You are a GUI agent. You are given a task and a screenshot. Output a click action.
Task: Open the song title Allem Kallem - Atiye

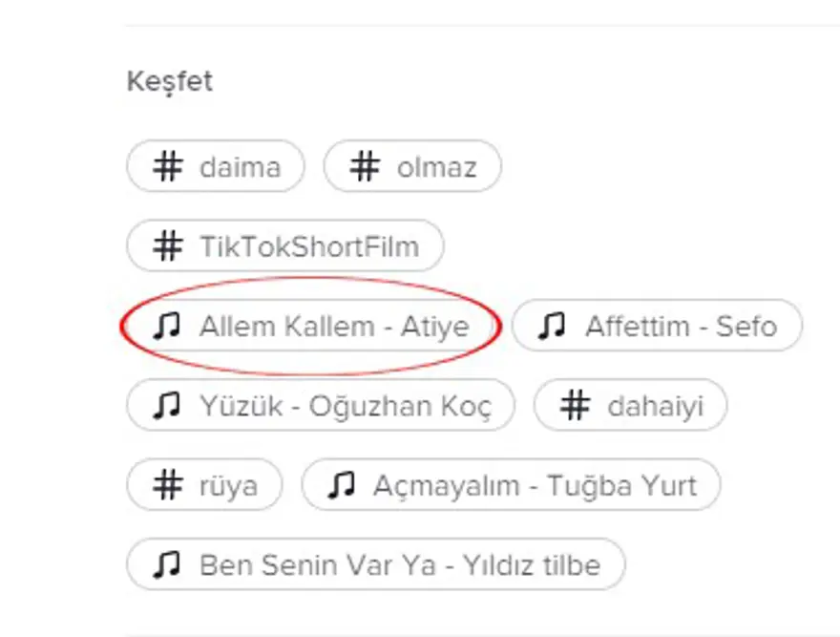pos(334,327)
